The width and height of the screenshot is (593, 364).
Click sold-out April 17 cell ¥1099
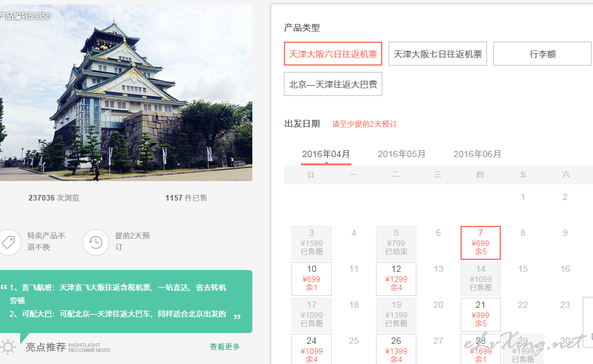coord(311,314)
